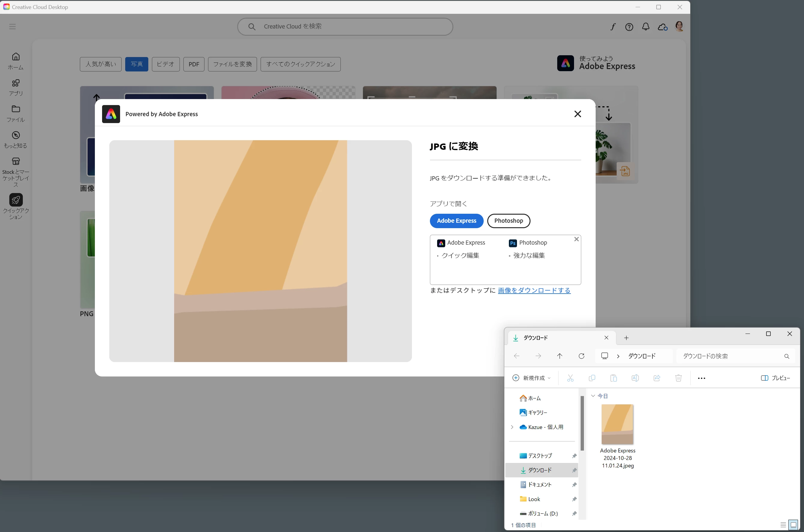Select the Adobe Express jpeg file thumbnail
The image size is (804, 532).
click(x=617, y=425)
